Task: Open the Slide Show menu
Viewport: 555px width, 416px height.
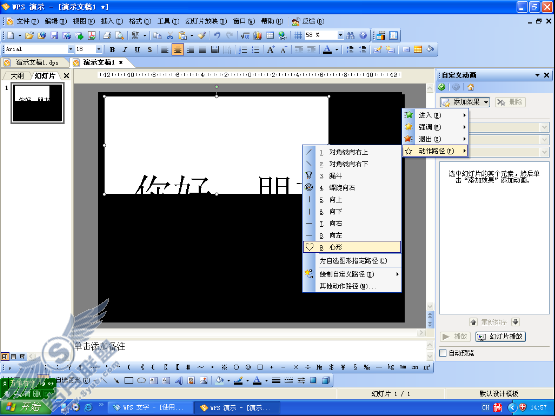Action: (206, 21)
